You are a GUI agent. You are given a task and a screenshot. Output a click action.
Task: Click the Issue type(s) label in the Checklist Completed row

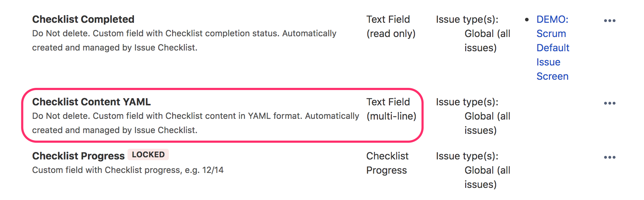(467, 19)
